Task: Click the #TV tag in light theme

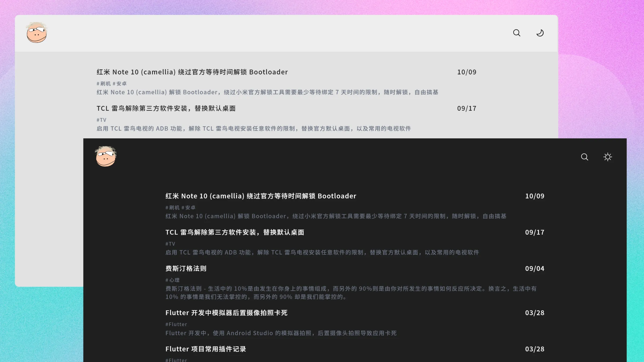Action: coord(101,120)
